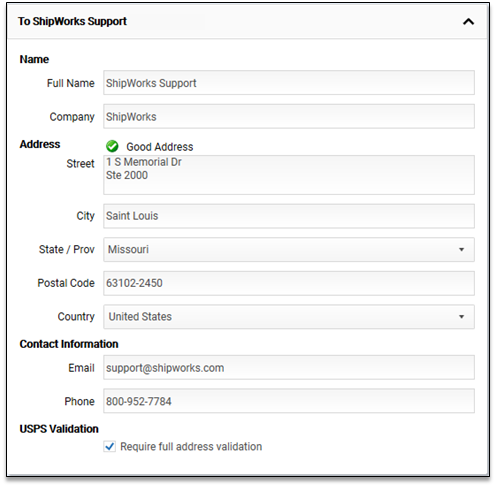The height and width of the screenshot is (487, 496).
Task: Click the Good Address status text
Action: 160,147
